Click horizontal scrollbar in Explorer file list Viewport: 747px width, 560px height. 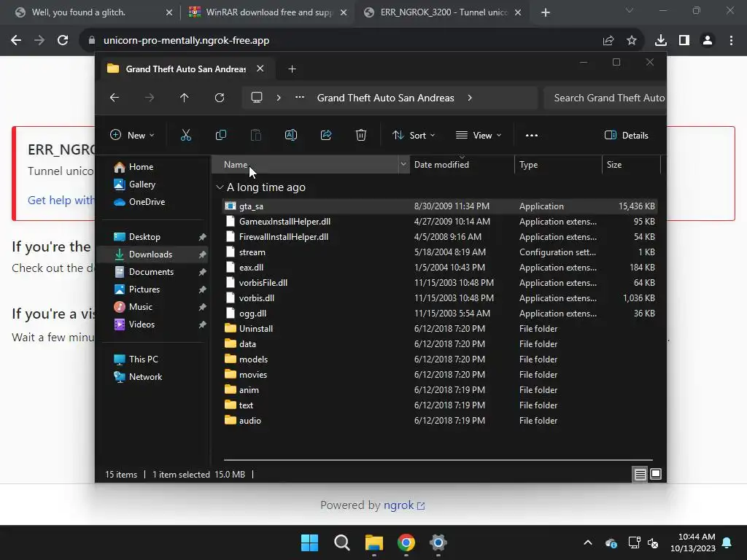tap(438, 460)
